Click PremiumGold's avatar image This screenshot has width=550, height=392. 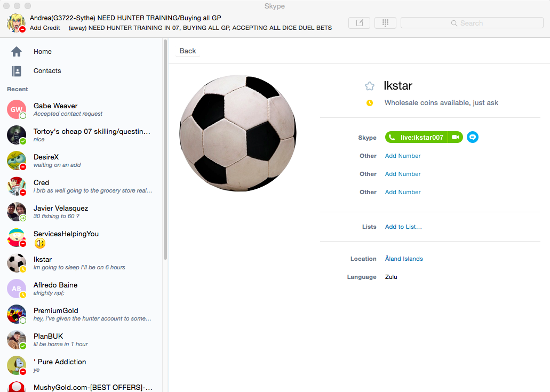click(17, 314)
